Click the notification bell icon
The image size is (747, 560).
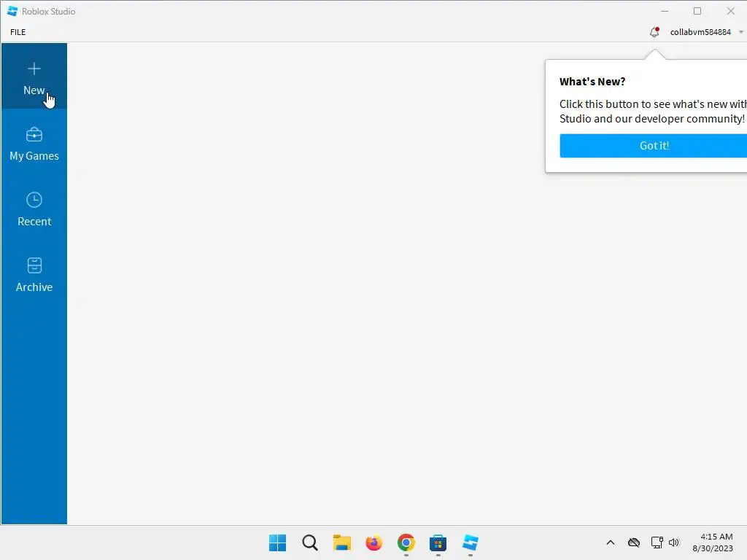(x=654, y=32)
